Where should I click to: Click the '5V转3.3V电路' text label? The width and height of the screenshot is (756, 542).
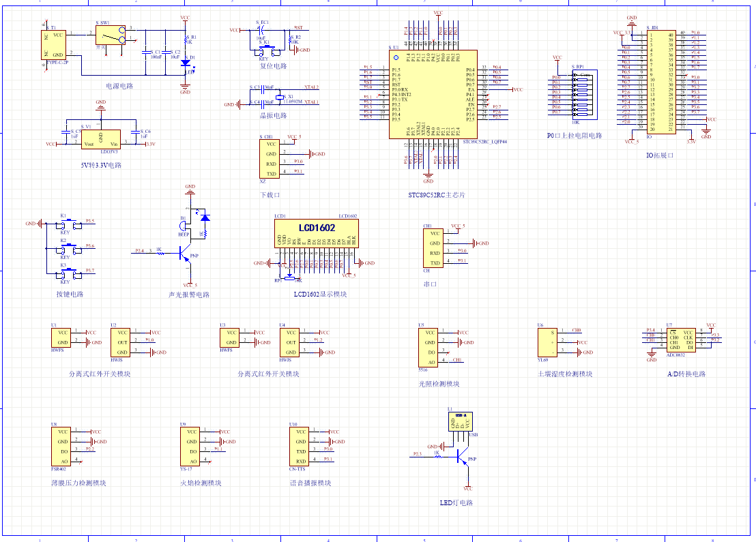[x=100, y=165]
